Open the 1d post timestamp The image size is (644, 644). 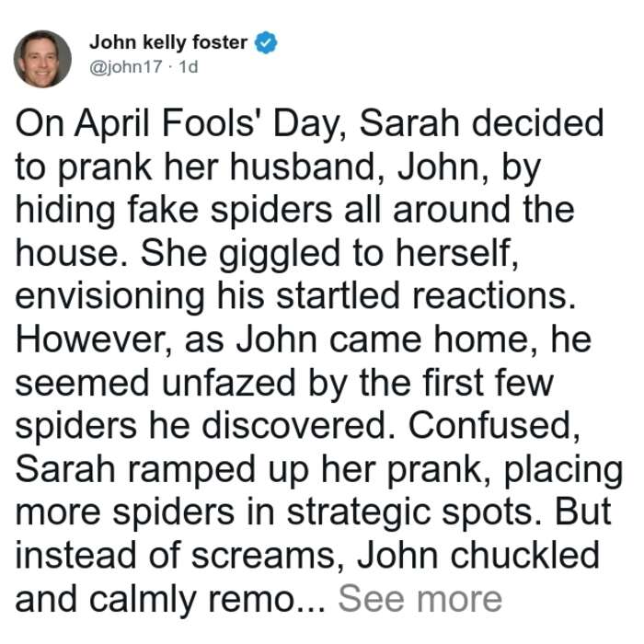point(189,67)
